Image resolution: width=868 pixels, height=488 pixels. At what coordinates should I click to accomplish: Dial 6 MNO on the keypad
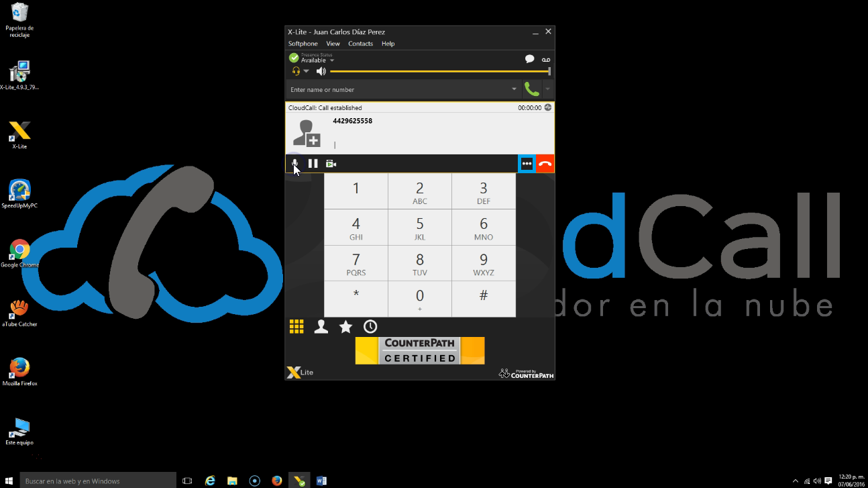[484, 227]
